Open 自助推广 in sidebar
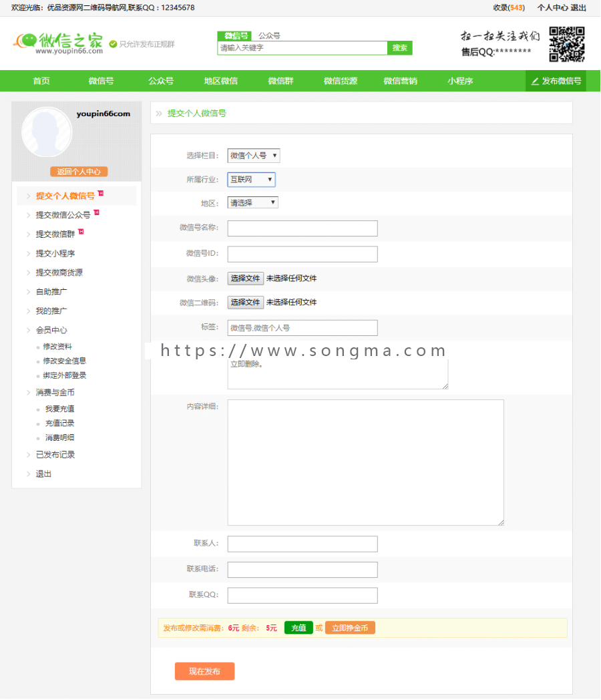This screenshot has height=700, width=601. tap(51, 292)
